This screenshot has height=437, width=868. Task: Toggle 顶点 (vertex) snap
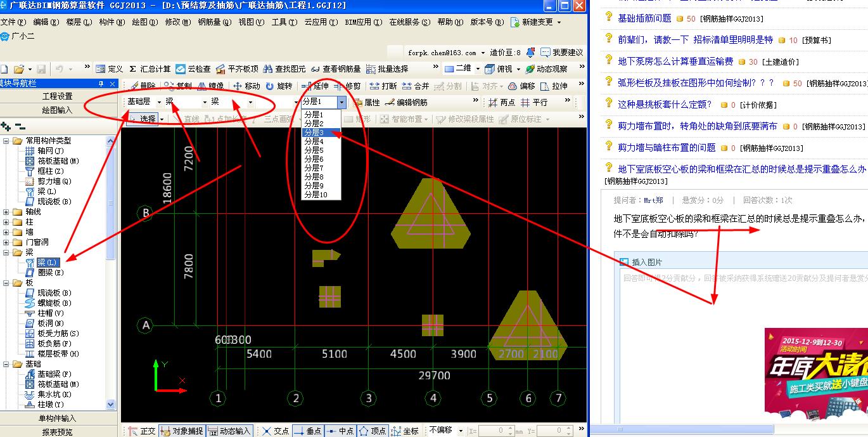373,431
